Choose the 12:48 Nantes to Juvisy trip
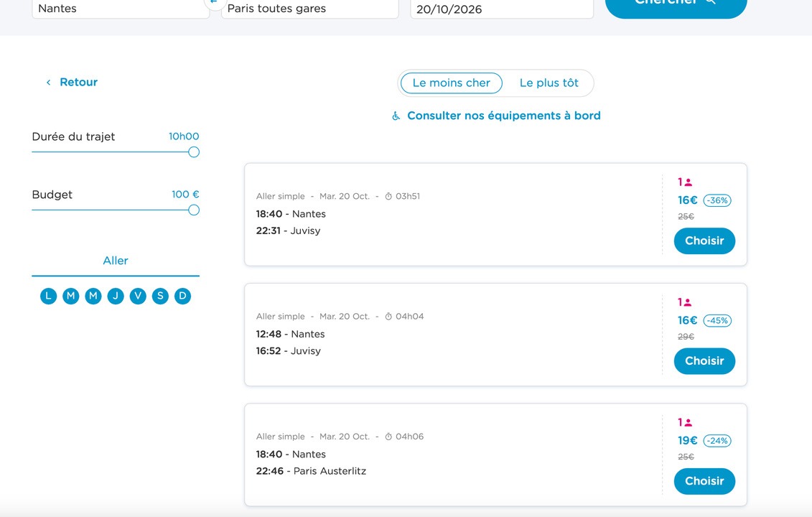The image size is (812, 517). (704, 361)
